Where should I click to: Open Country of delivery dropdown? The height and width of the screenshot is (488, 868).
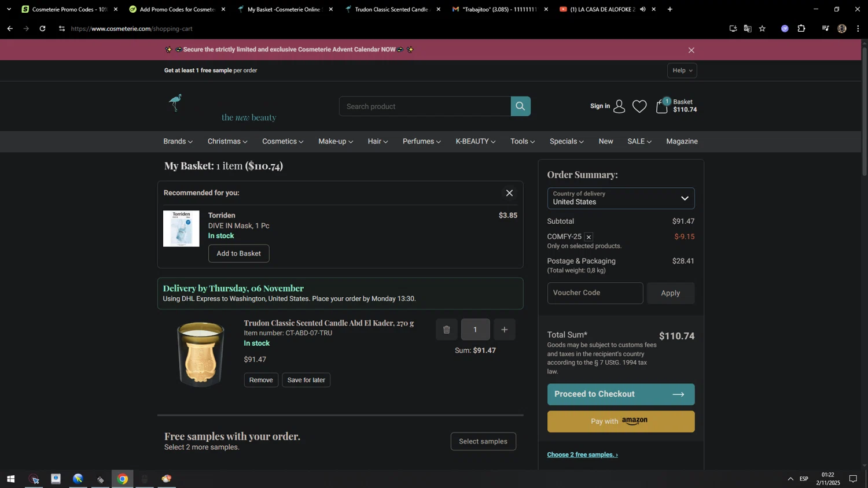[621, 198]
